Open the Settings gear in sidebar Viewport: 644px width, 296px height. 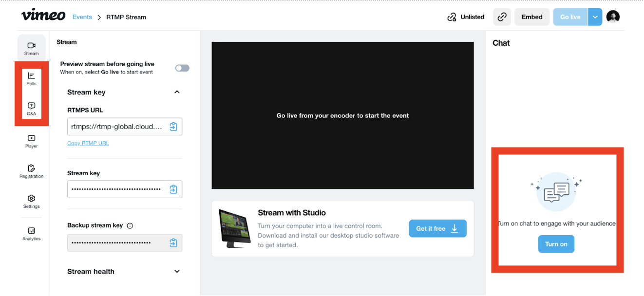coord(31,201)
